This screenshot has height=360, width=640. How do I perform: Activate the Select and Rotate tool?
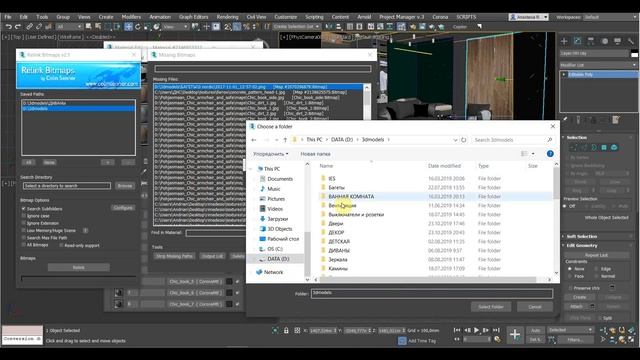click(138, 27)
